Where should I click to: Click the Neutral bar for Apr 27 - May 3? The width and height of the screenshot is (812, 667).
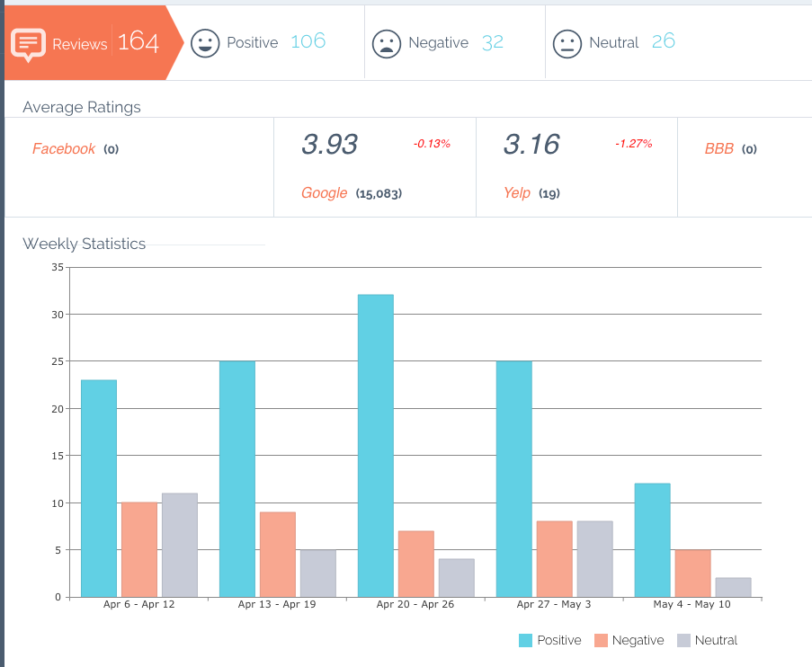pos(594,558)
